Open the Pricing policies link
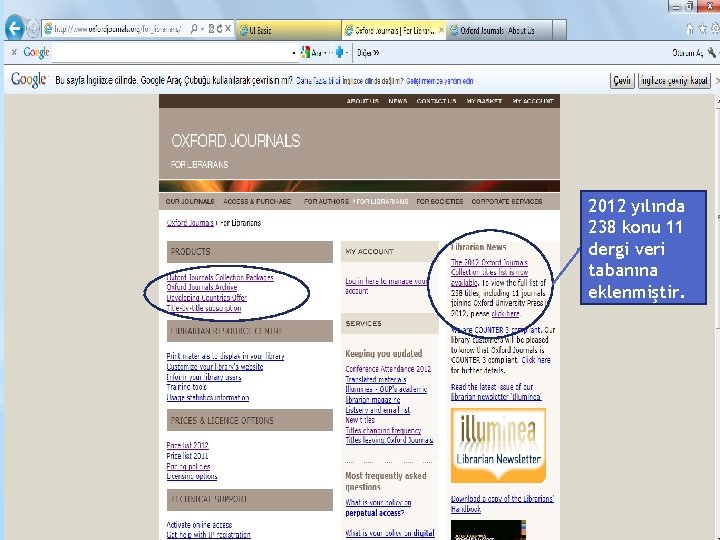720x540 pixels. coord(189,466)
